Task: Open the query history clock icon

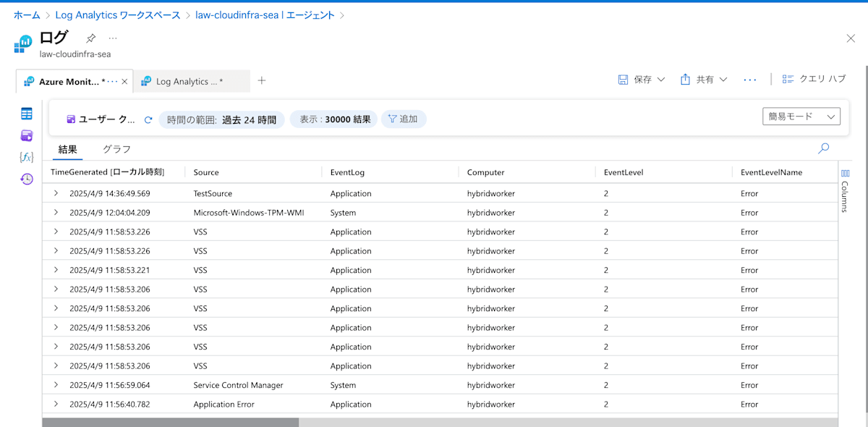Action: [x=27, y=179]
